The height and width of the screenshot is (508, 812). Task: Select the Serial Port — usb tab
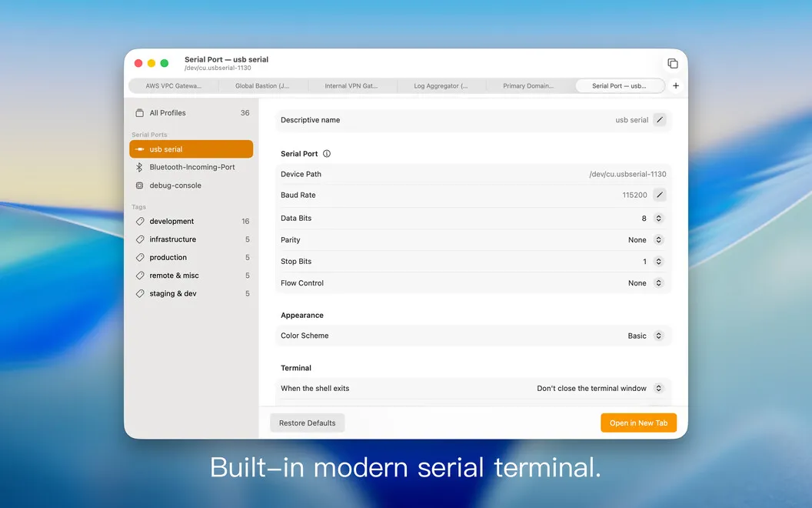coord(620,86)
